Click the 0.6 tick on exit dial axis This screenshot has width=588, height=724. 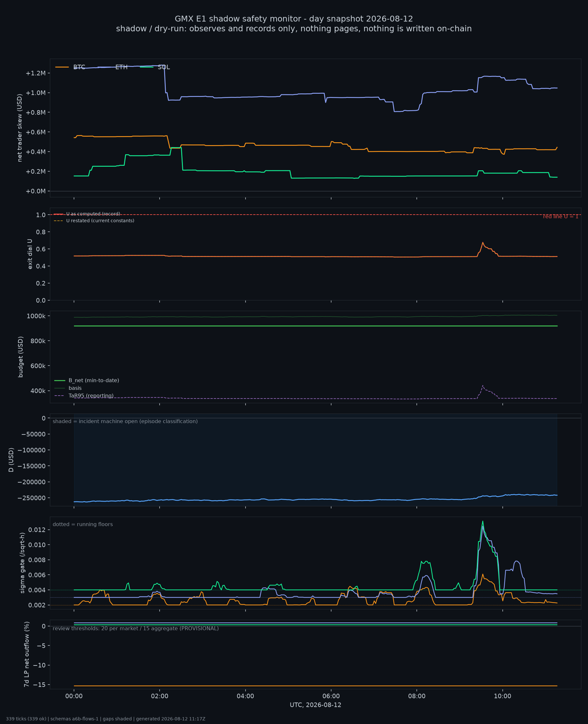pyautogui.click(x=41, y=249)
